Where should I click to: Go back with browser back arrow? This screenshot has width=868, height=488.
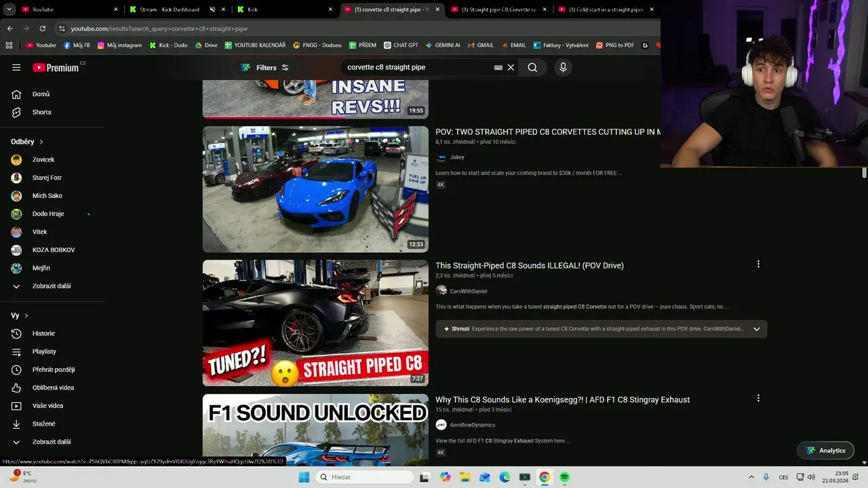tap(10, 28)
